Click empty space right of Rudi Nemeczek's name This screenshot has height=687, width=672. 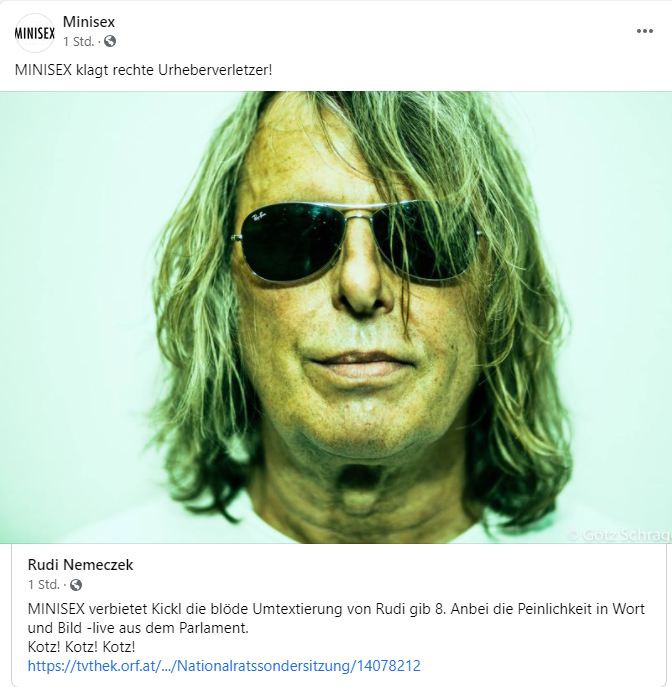(x=394, y=565)
